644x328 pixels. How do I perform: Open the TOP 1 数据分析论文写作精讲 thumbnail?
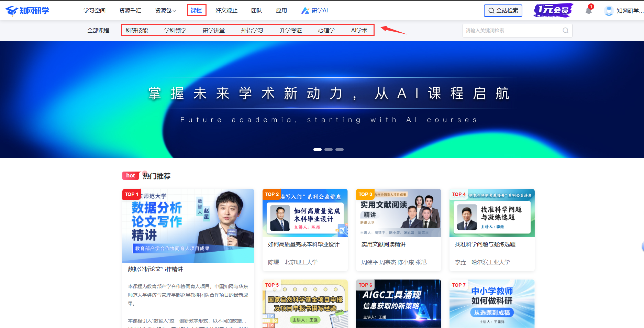[188, 226]
